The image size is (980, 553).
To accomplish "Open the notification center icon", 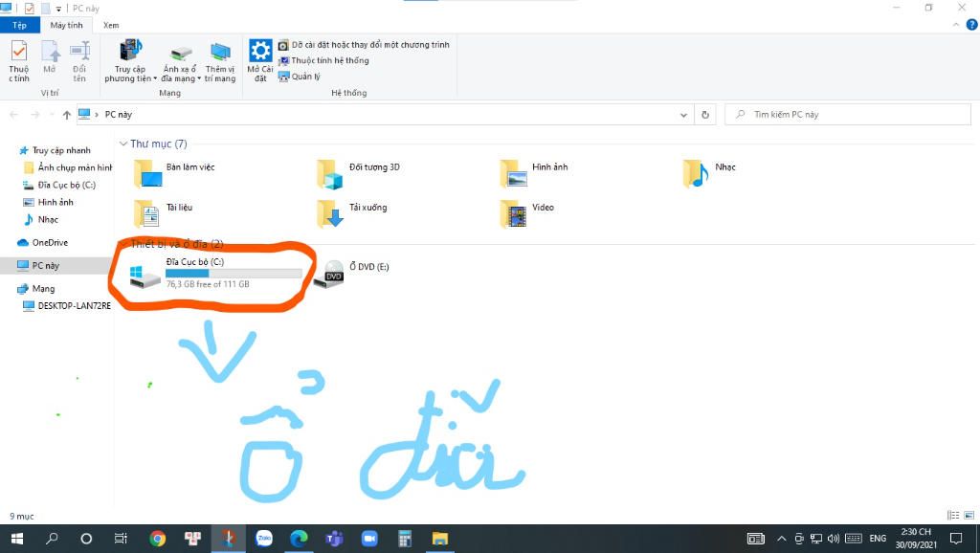I will click(x=956, y=539).
